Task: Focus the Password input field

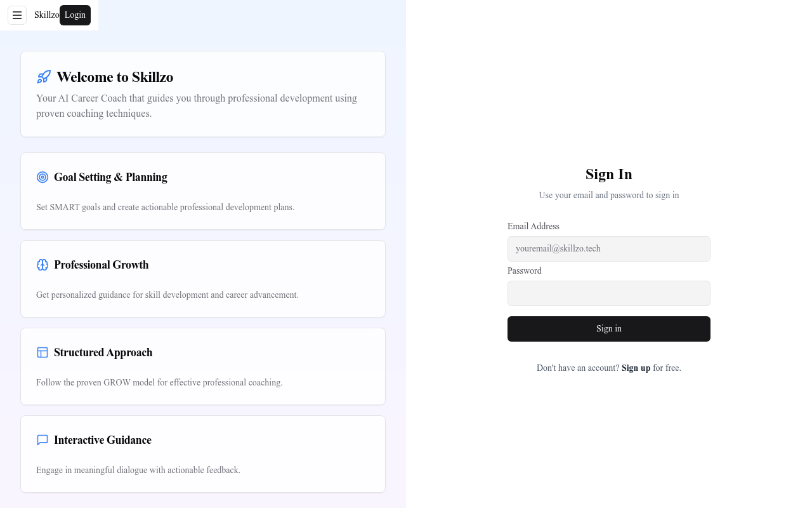Action: 609,293
